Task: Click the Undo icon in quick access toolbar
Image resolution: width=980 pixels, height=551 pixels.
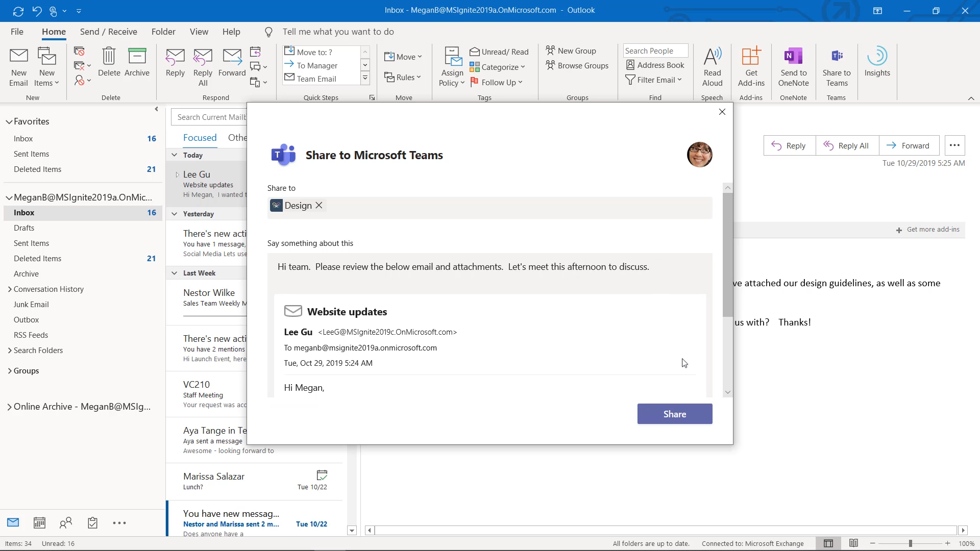Action: 37,11
